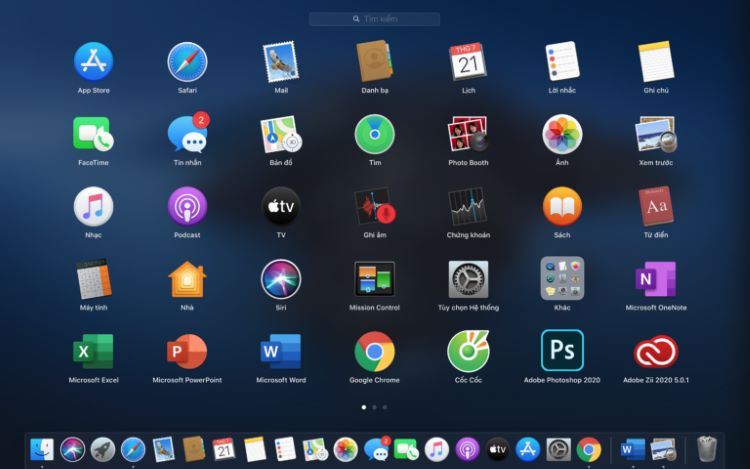This screenshot has height=469, width=750.
Task: Open the Tìm (Find My) app
Action: pos(375,134)
